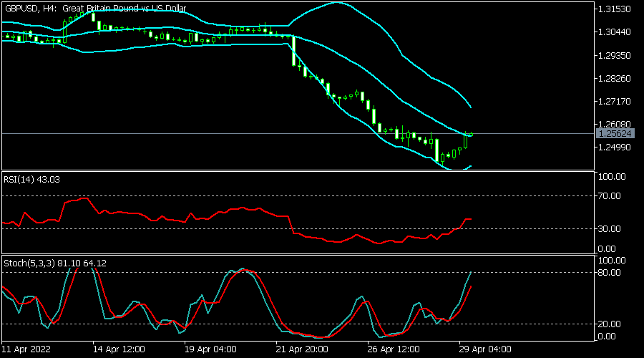Select the current price label 1.25624

pyautogui.click(x=615, y=134)
